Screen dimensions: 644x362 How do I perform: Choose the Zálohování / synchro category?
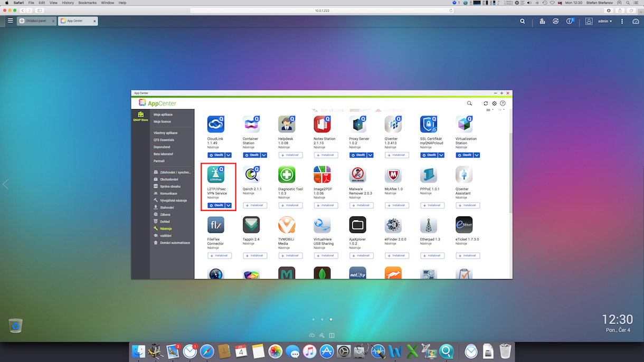click(172, 172)
